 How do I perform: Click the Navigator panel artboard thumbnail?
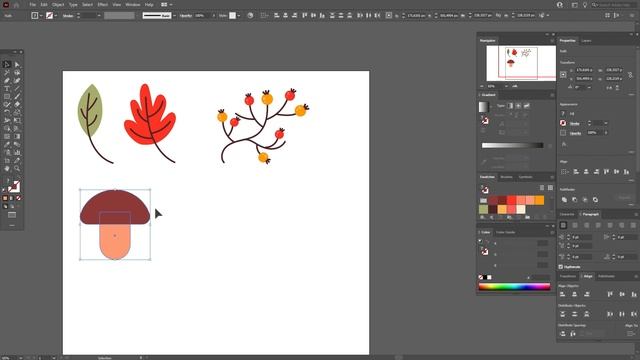(521, 63)
